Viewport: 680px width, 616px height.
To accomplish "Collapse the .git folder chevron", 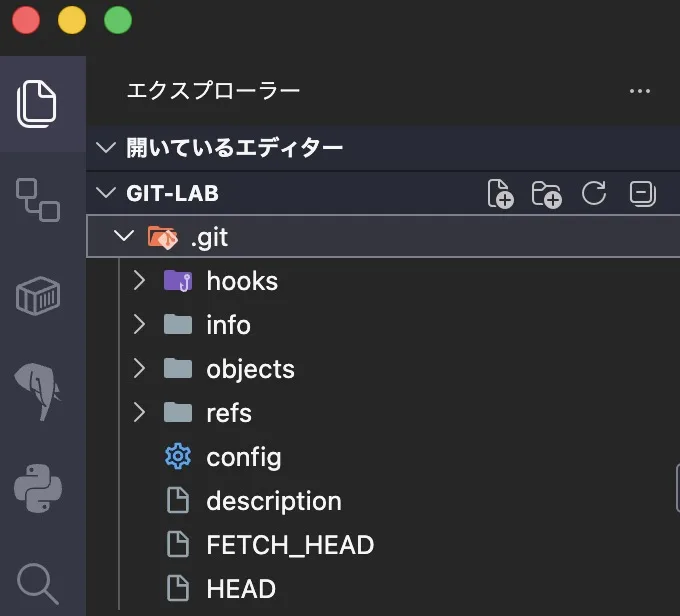I will tap(124, 236).
